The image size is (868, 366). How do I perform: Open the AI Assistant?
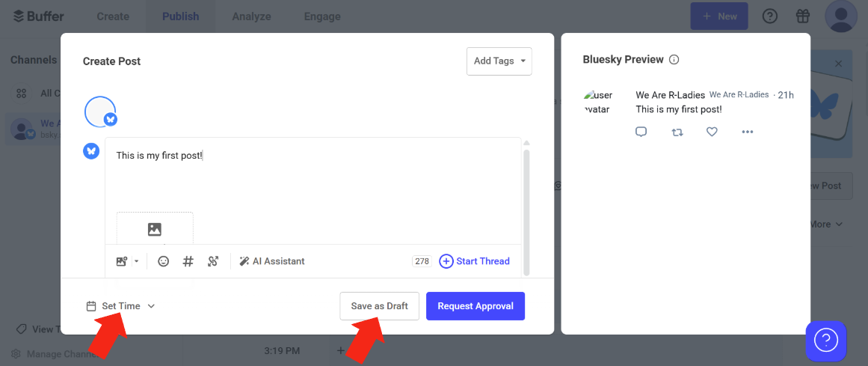click(x=272, y=261)
